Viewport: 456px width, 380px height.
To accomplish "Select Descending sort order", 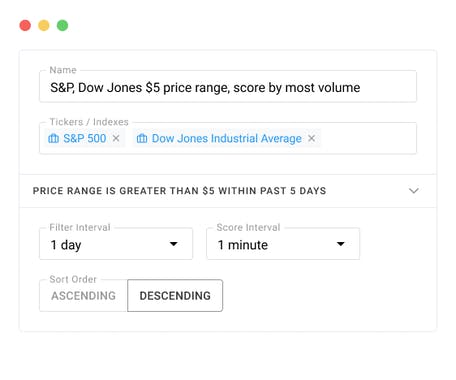I will [x=175, y=296].
